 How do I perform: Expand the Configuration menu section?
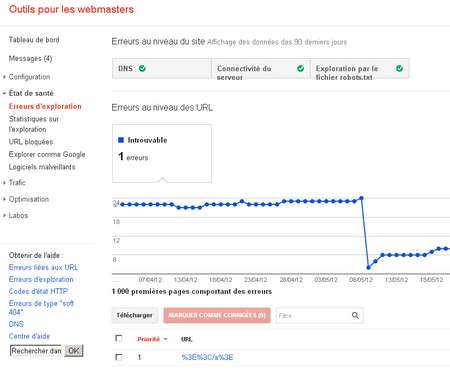click(4, 77)
